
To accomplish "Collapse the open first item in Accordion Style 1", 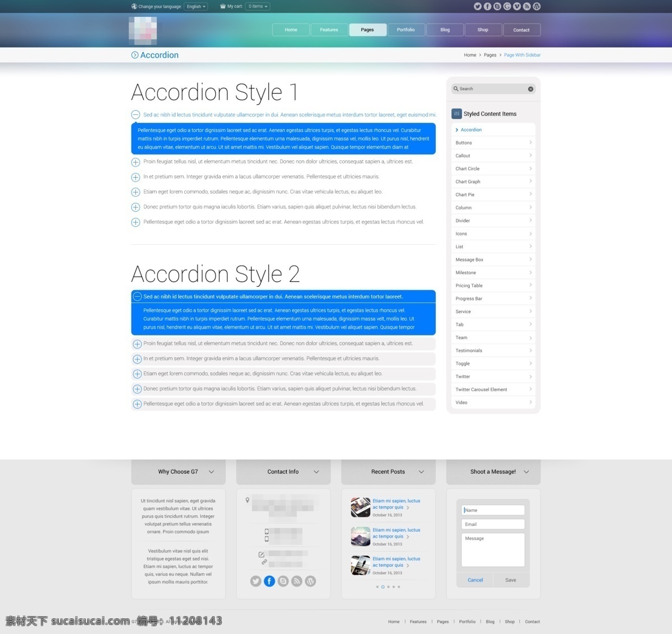I will (136, 115).
